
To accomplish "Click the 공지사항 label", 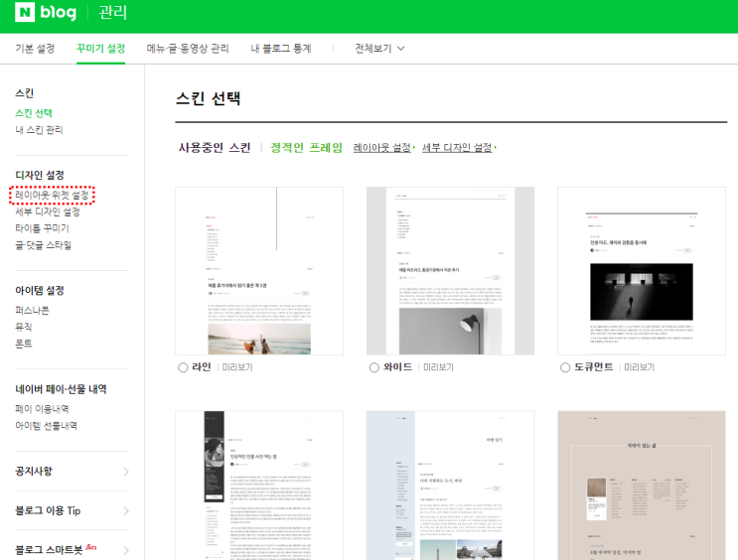I will pos(34,471).
